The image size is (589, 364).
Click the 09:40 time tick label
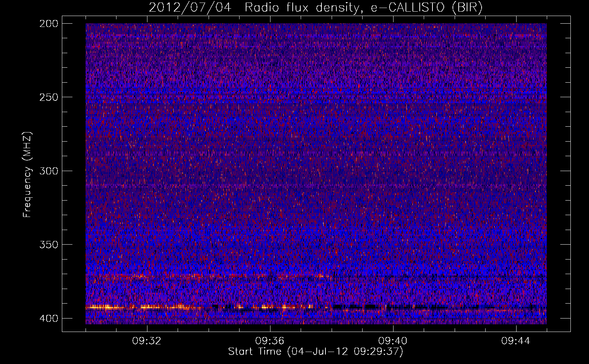pos(393,341)
